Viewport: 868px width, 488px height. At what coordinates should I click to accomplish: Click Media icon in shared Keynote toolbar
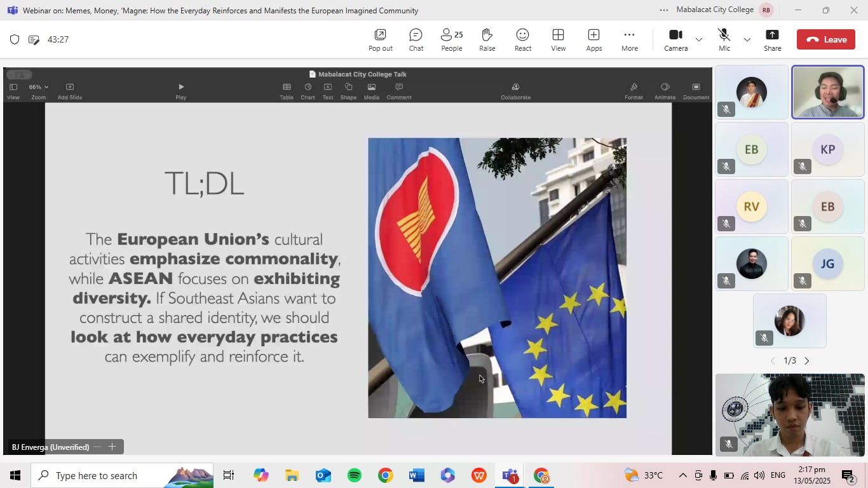pos(372,91)
